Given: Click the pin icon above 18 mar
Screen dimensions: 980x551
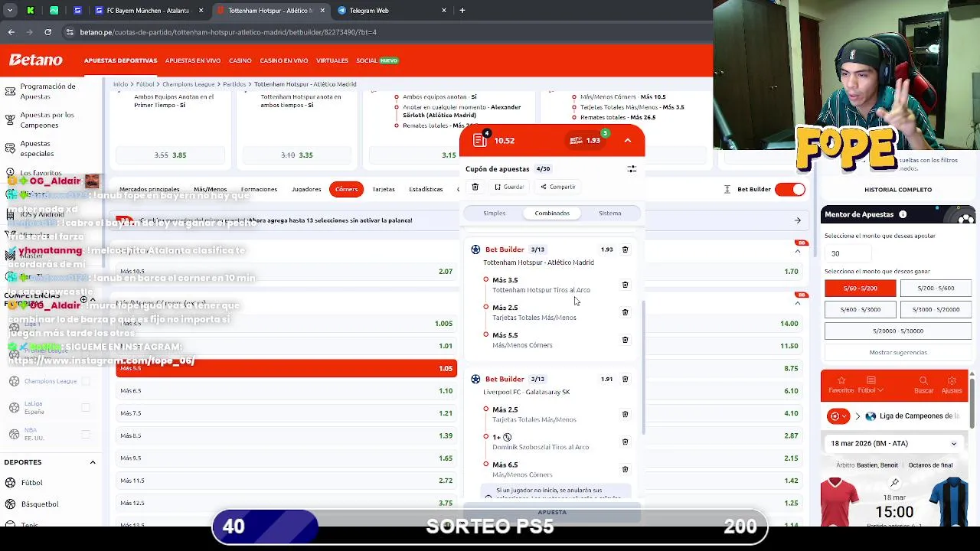Looking at the screenshot, I should click(894, 483).
